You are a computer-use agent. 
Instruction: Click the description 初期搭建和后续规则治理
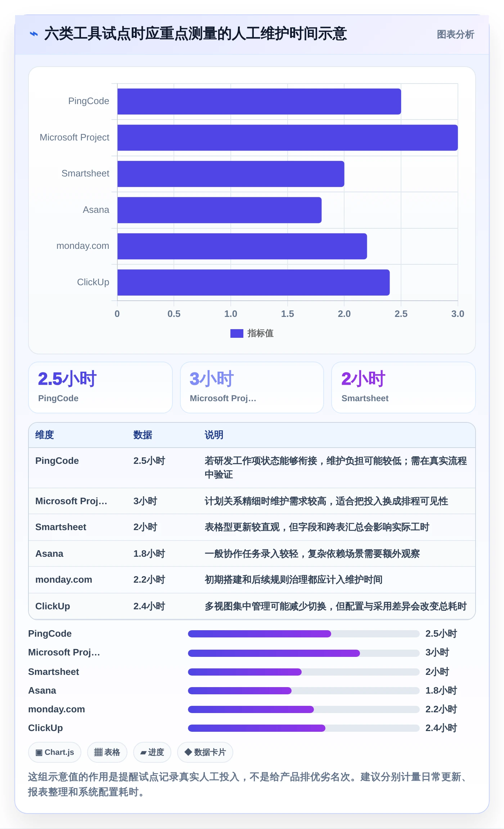point(293,580)
